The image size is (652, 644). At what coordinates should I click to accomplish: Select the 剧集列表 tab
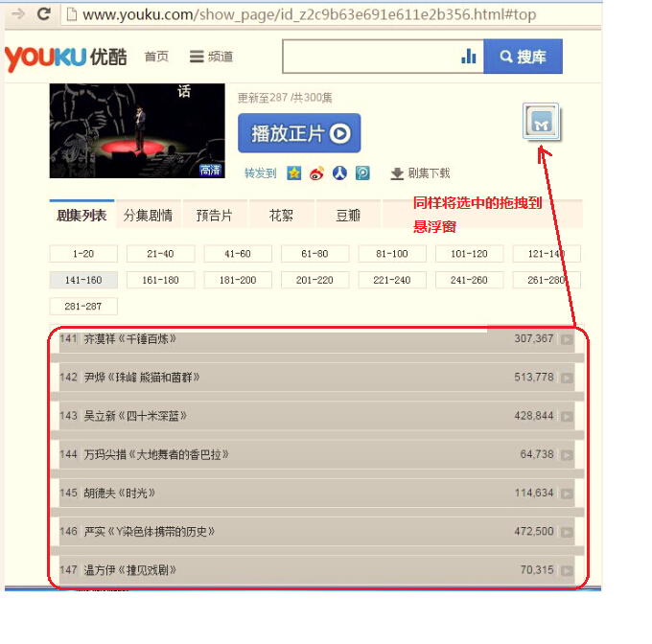[x=81, y=216]
